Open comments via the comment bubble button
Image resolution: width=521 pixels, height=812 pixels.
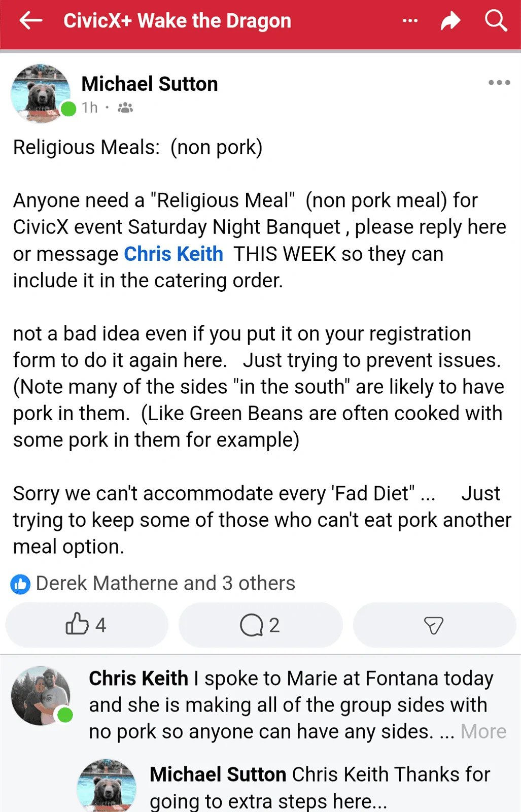click(x=260, y=625)
